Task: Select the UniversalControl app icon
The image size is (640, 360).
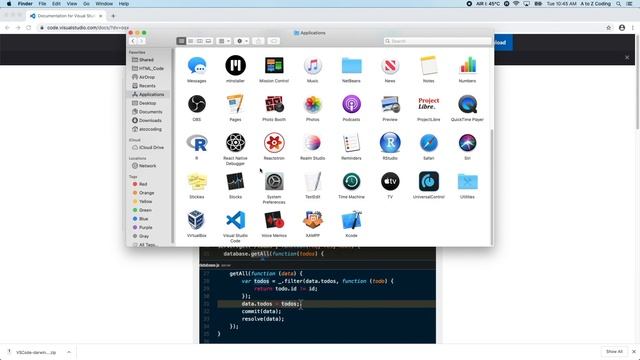Action: [429, 182]
